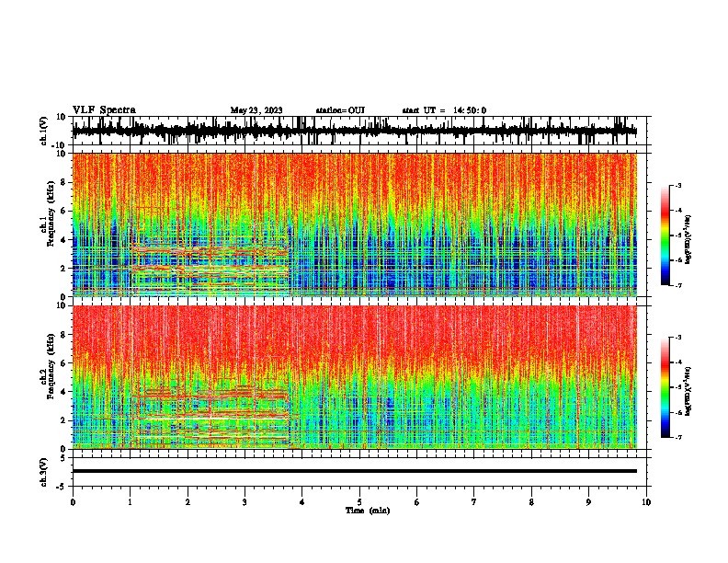Click the ch.2 "Frequency (kHz)" axis label
Screen dimensions: 728x563
point(51,365)
